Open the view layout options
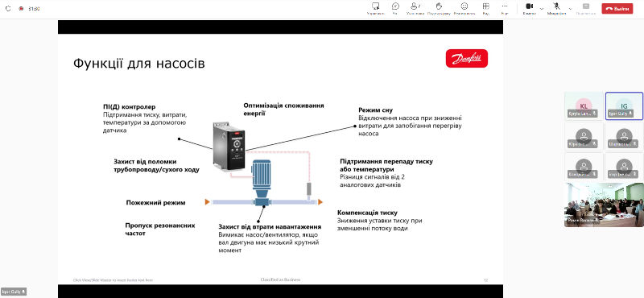 coord(486,9)
